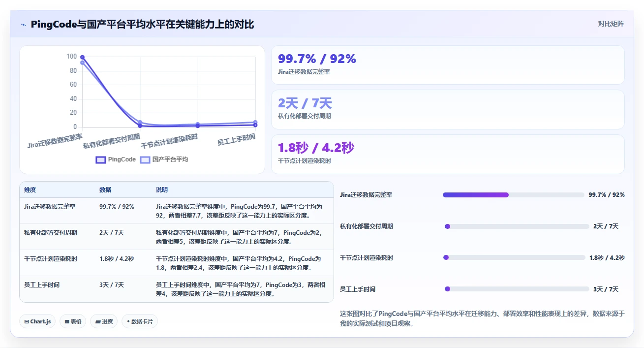Click the 1.8秒 / 4.2秒 table cell
644x348 pixels.
point(117,259)
